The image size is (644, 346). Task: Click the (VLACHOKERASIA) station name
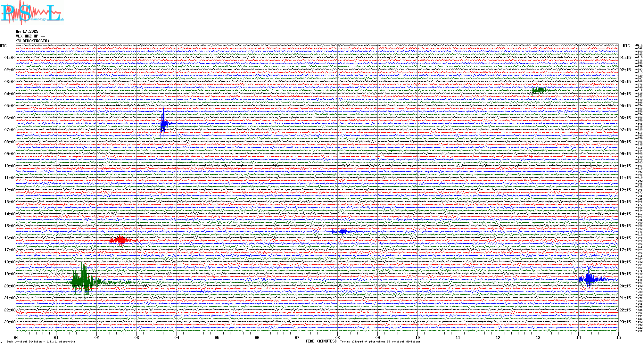33,41
